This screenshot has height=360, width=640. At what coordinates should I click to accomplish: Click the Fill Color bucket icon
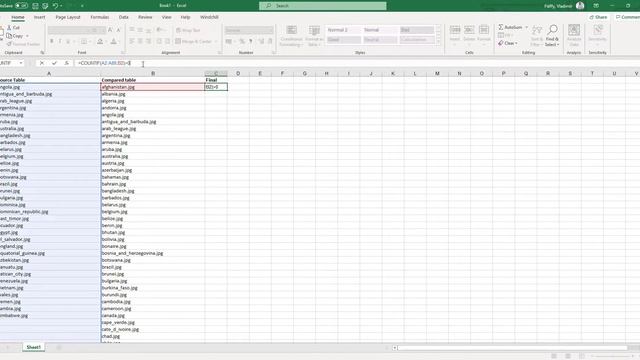(100, 41)
